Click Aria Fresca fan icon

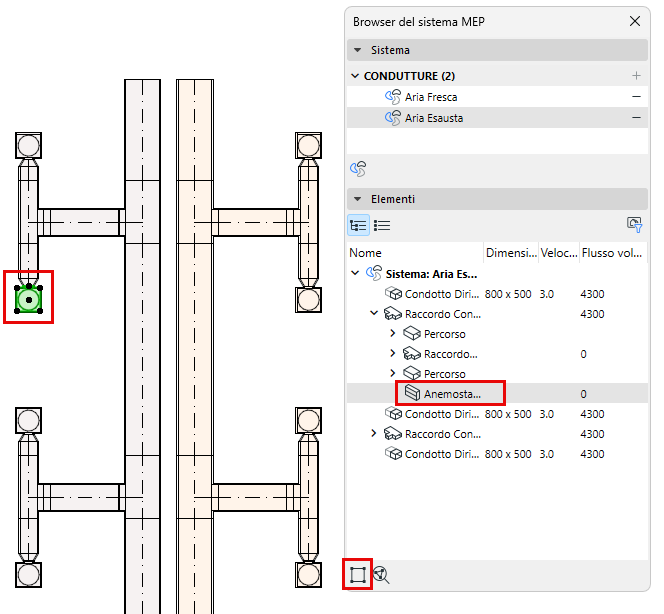(393, 97)
